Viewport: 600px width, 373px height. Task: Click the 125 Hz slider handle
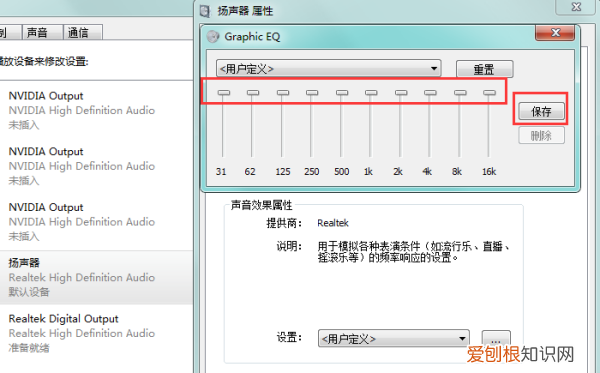click(x=283, y=93)
